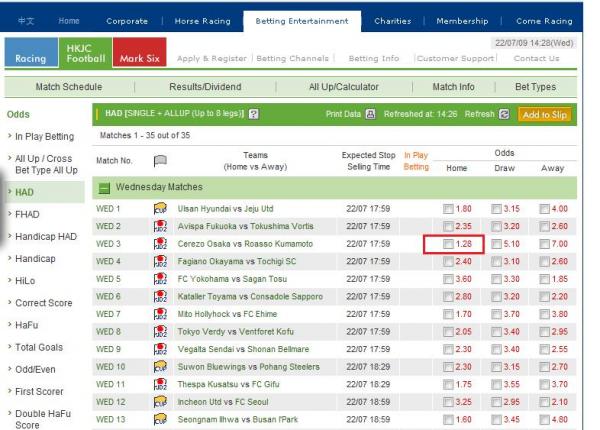Click the flag icon in Match No. header
600x430 pixels.
click(x=159, y=160)
